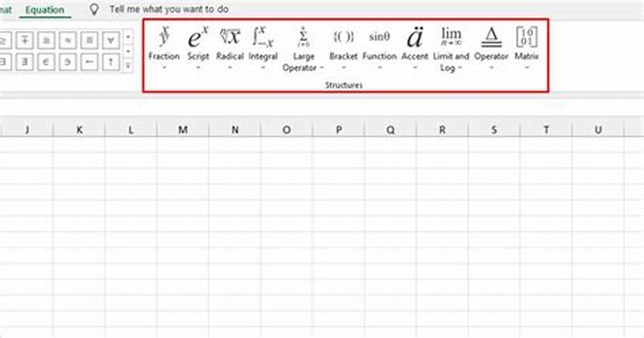The height and width of the screenshot is (338, 644).
Task: Select column P header
Action: pyautogui.click(x=338, y=130)
